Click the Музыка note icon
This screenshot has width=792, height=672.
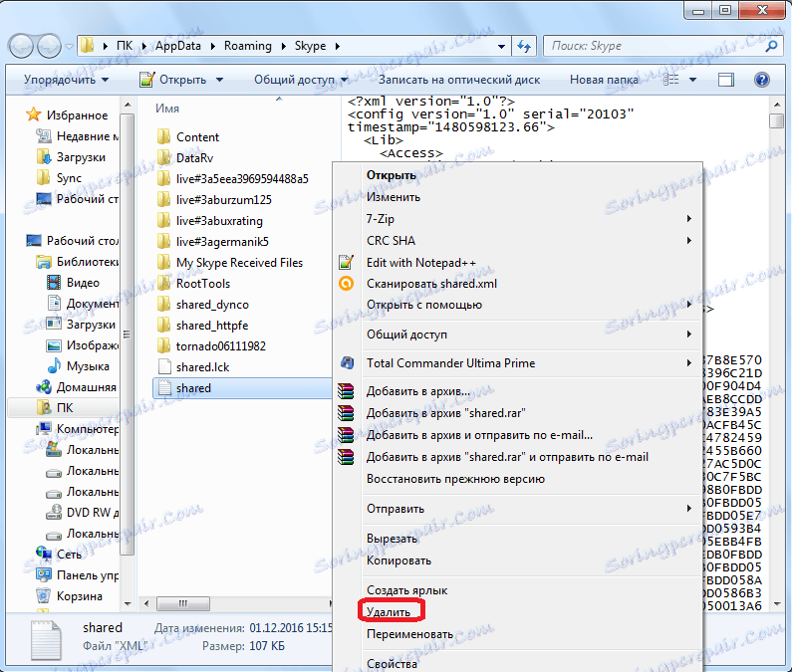coord(54,365)
